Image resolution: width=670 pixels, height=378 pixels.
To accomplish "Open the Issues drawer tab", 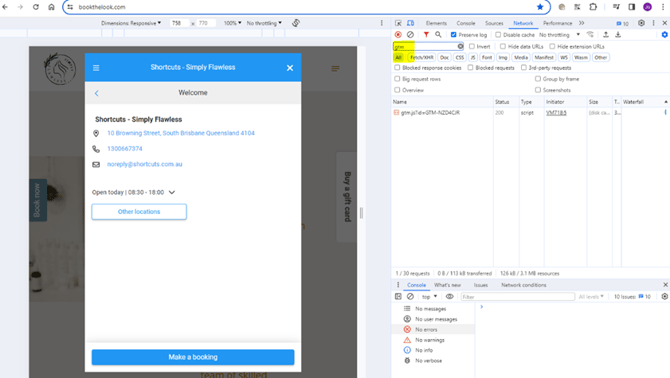I will coord(481,285).
